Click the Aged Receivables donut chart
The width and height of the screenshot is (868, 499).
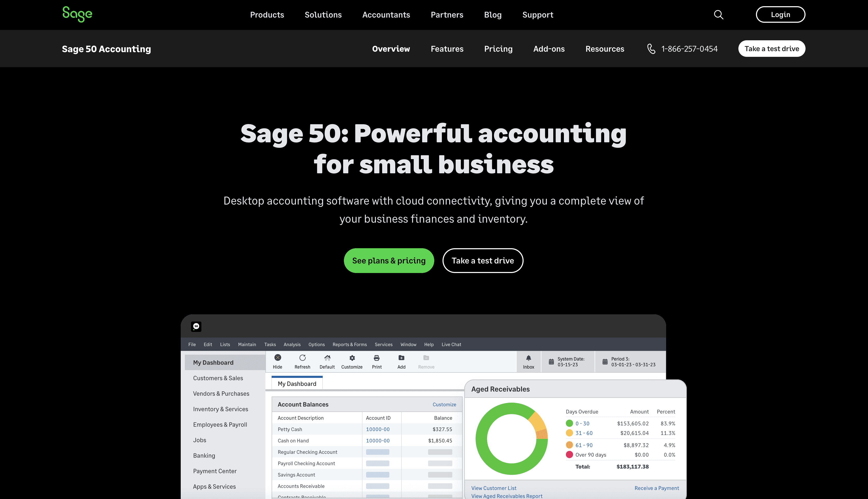pos(511,439)
